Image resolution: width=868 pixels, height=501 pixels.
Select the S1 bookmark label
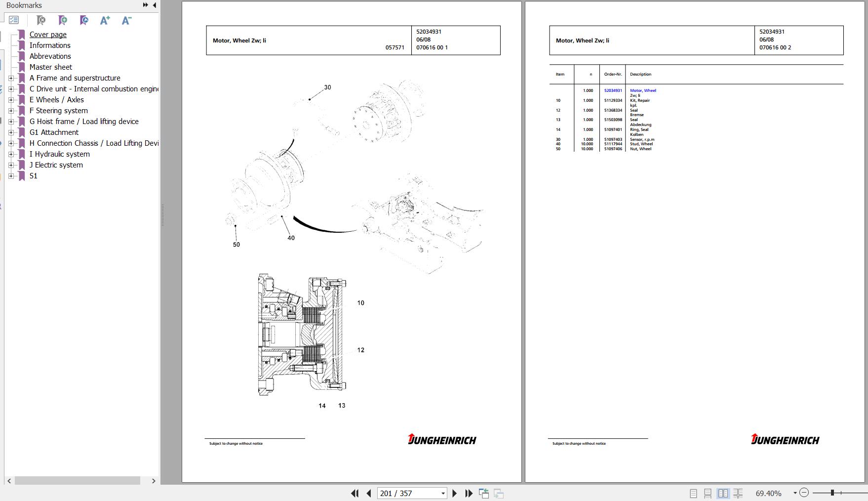point(33,176)
